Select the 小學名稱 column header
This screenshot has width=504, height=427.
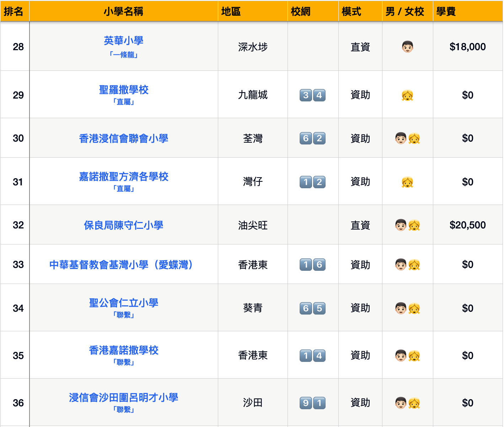tap(124, 12)
